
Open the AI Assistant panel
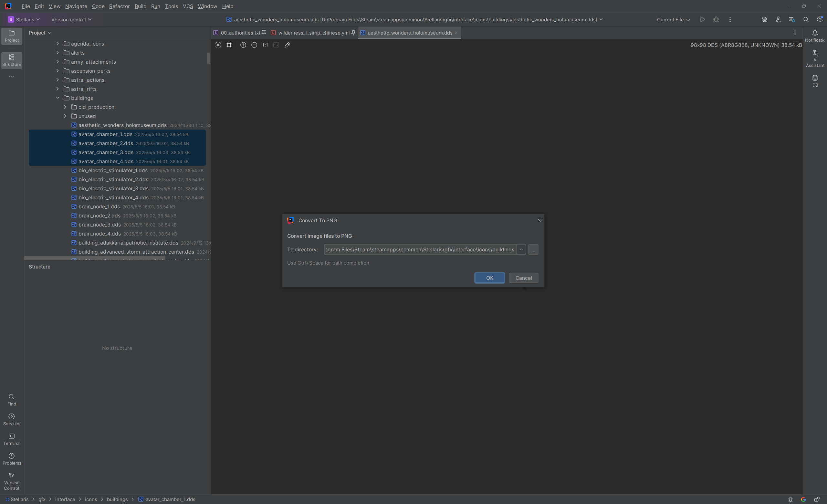815,59
